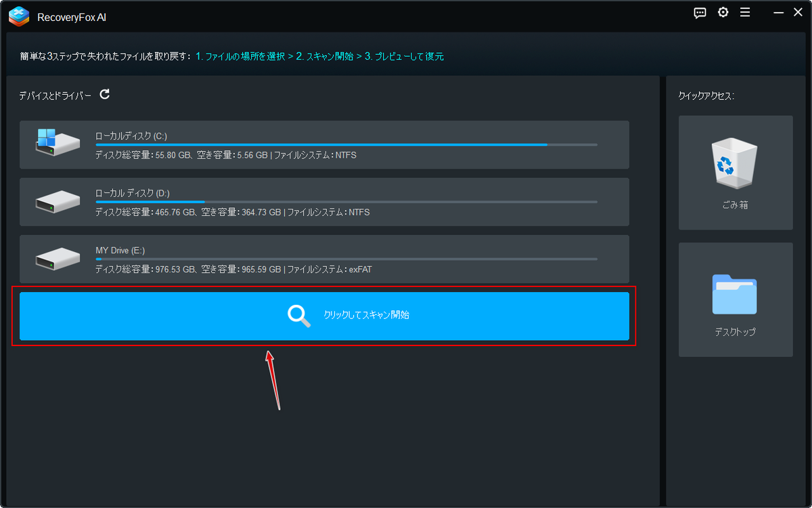Click the C: drive capacity usage bar
This screenshot has width=812, height=508.
coord(345,144)
